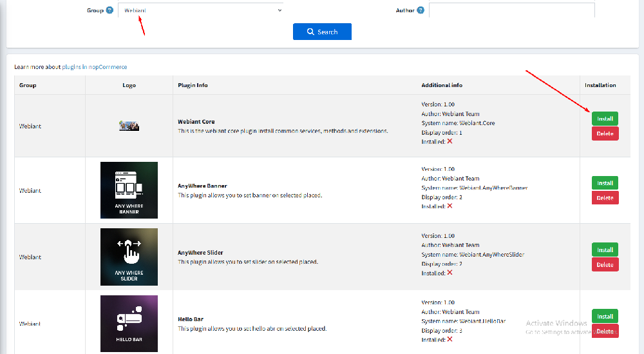644x354 pixels.
Task: Delete the Webiant Core plugin
Action: coord(605,133)
